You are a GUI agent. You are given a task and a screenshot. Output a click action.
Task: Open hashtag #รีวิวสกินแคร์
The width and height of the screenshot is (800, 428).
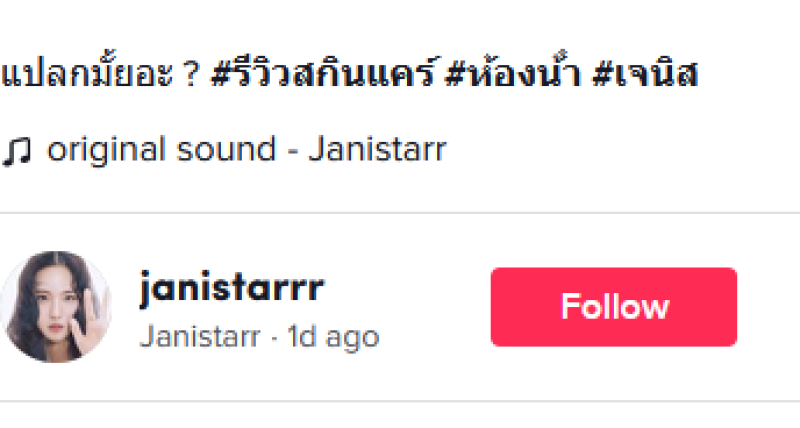(324, 72)
